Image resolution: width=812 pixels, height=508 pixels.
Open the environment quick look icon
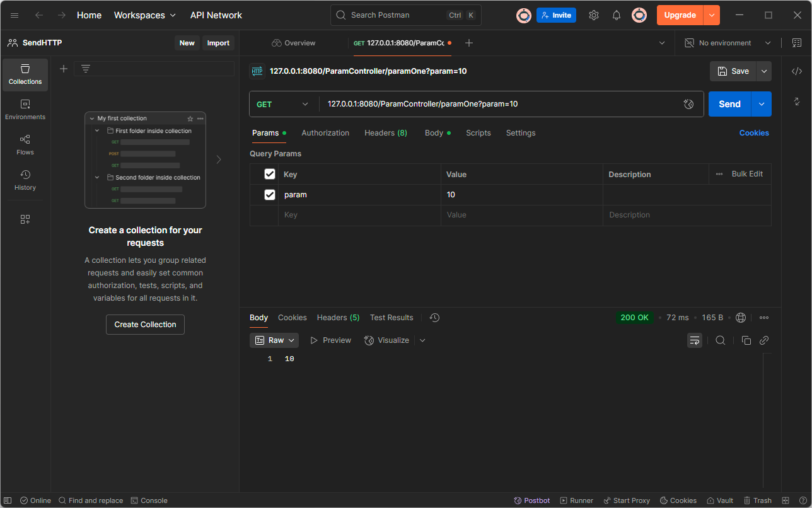pos(796,43)
